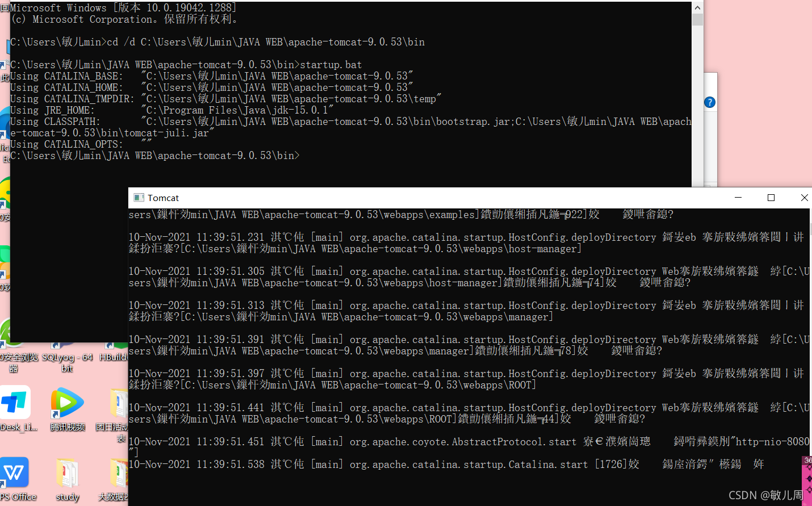Viewport: 812px width, 506px height.
Task: Click the CATALINA_OPTS line in command prompt
Action: click(81, 144)
